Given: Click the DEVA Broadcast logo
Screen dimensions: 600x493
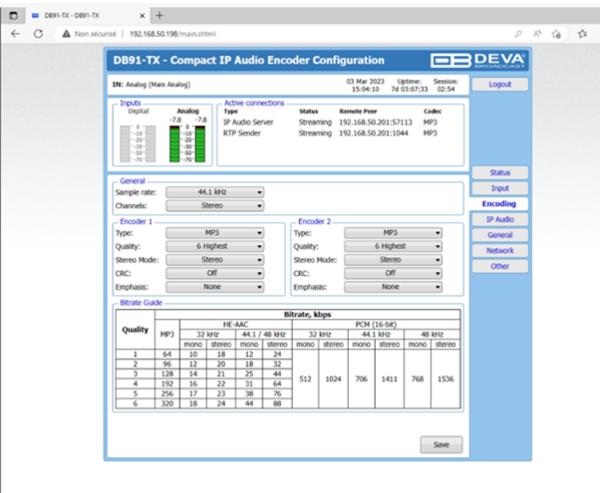Looking at the screenshot, I should tap(478, 60).
